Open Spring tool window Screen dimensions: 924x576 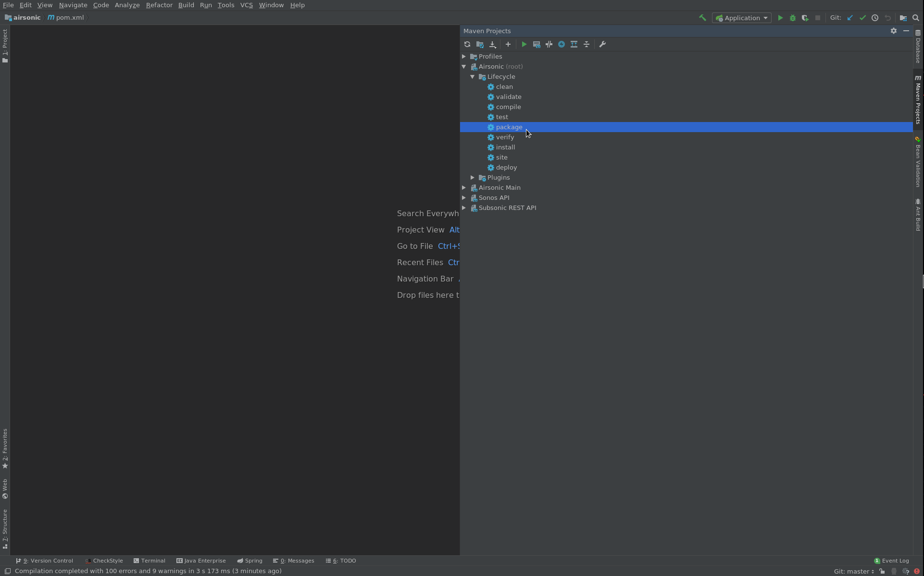click(250, 561)
